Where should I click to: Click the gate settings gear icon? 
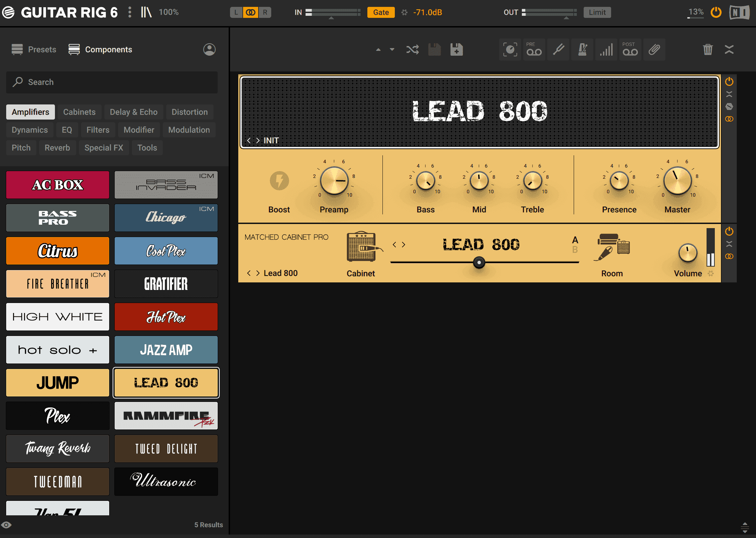404,12
